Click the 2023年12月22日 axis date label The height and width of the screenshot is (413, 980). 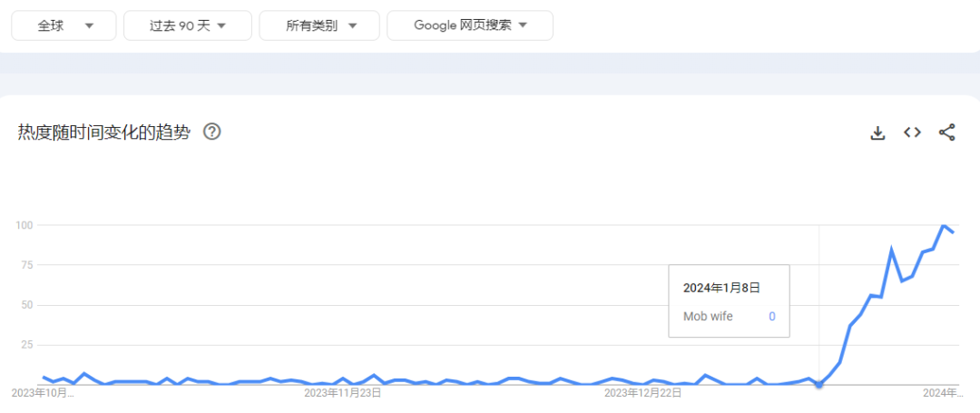[642, 393]
